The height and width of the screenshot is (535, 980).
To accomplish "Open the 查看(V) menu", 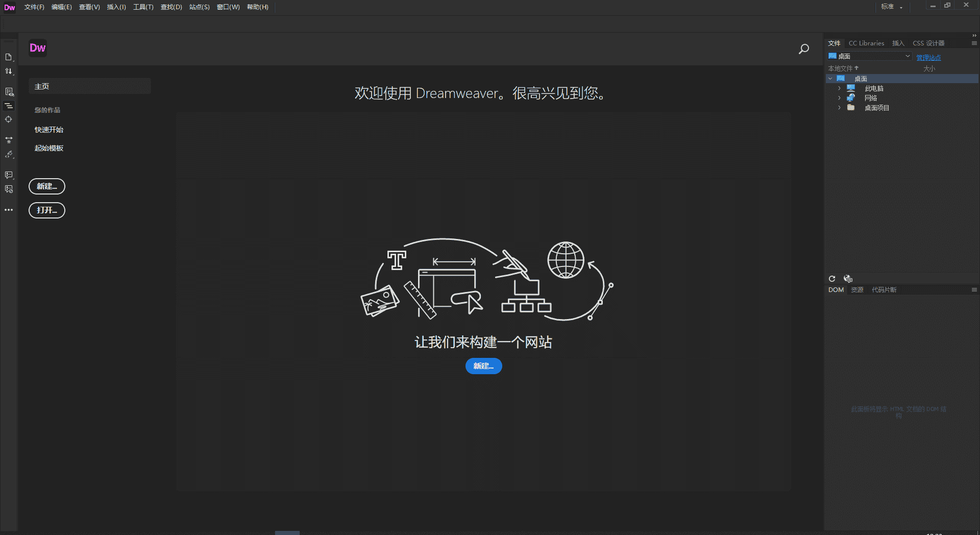I will point(89,7).
